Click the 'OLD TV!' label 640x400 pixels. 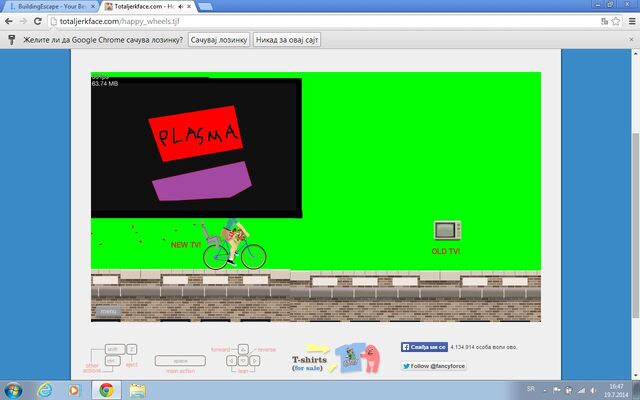pos(446,251)
